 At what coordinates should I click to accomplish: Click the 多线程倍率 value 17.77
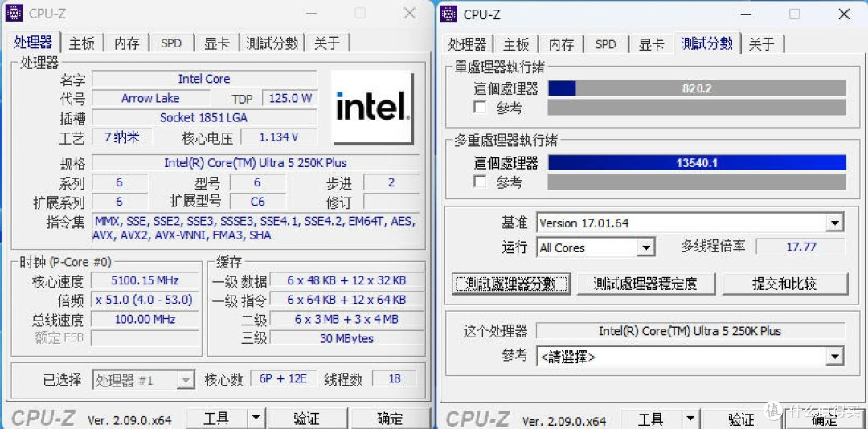point(801,247)
